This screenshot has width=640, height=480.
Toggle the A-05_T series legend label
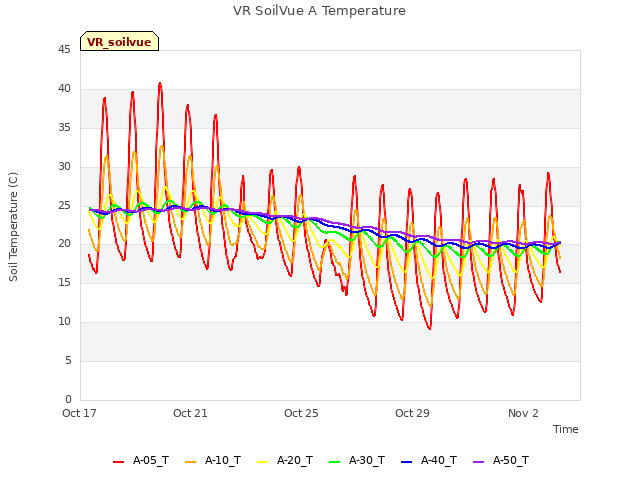pyautogui.click(x=151, y=461)
